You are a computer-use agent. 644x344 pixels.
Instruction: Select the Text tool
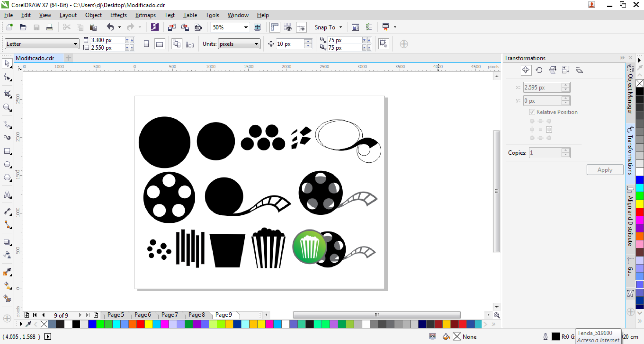pos(7,195)
